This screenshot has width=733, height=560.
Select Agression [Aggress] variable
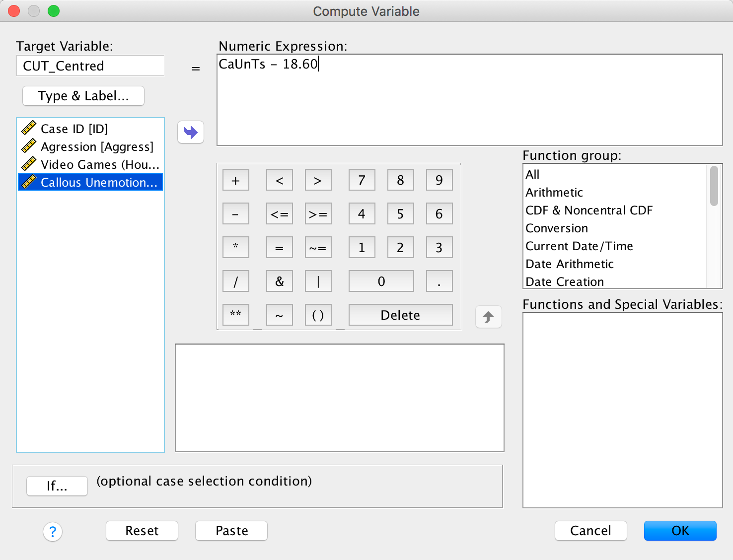click(97, 146)
